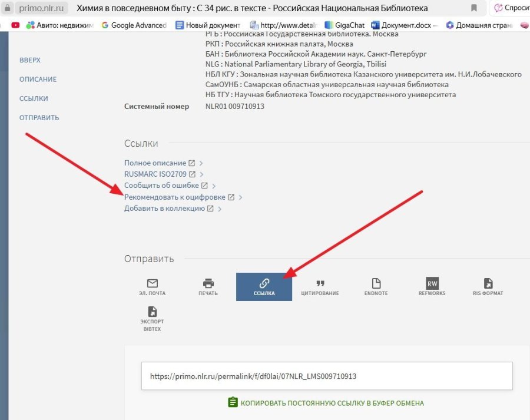Click the permalink URL text field
The height and width of the screenshot is (420, 530).
(x=326, y=376)
